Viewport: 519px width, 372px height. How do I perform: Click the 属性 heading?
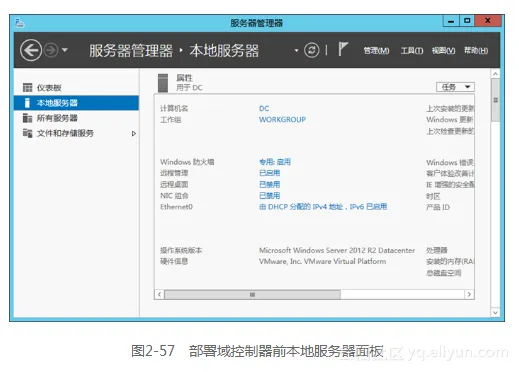click(184, 78)
